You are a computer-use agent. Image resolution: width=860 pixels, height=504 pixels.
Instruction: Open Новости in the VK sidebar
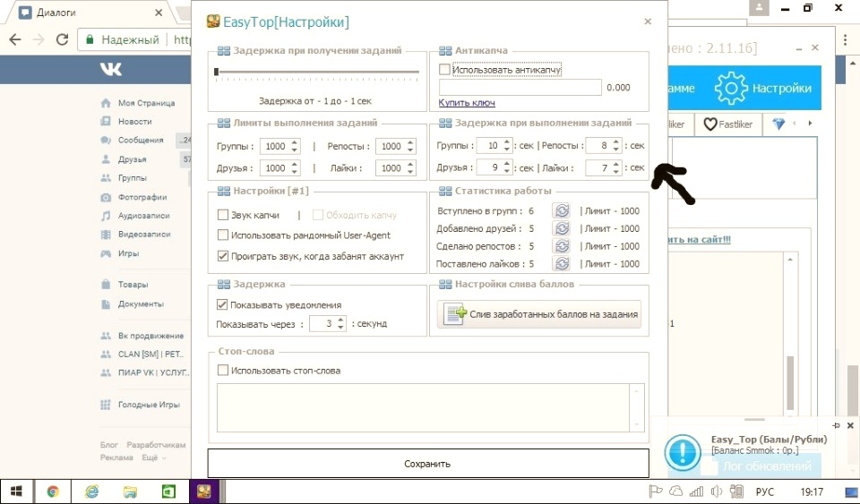pos(135,122)
